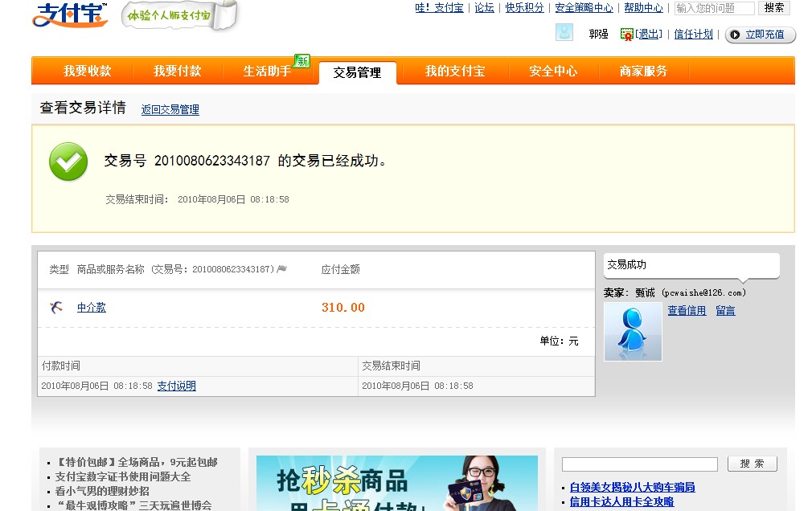Click the user avatar icon beside 郭强
The image size is (812, 511).
pos(564,33)
